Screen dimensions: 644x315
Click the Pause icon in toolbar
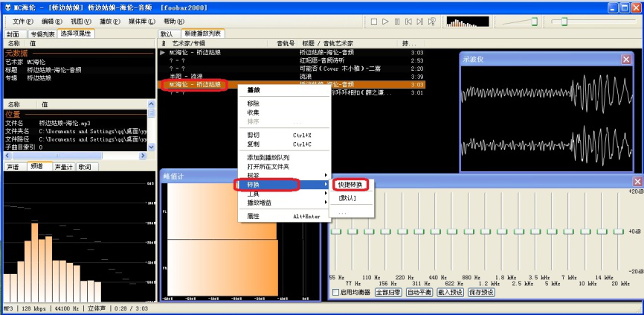click(x=397, y=22)
